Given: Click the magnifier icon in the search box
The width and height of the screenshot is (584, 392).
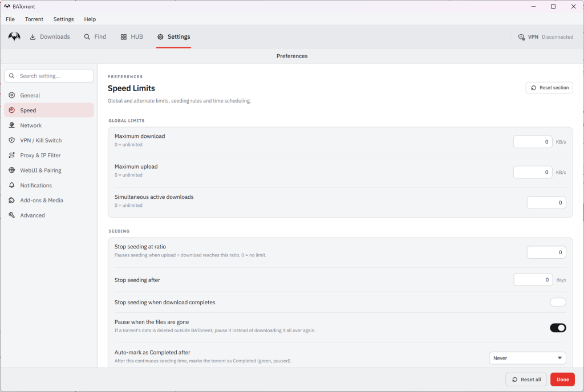Looking at the screenshot, I should (x=12, y=76).
